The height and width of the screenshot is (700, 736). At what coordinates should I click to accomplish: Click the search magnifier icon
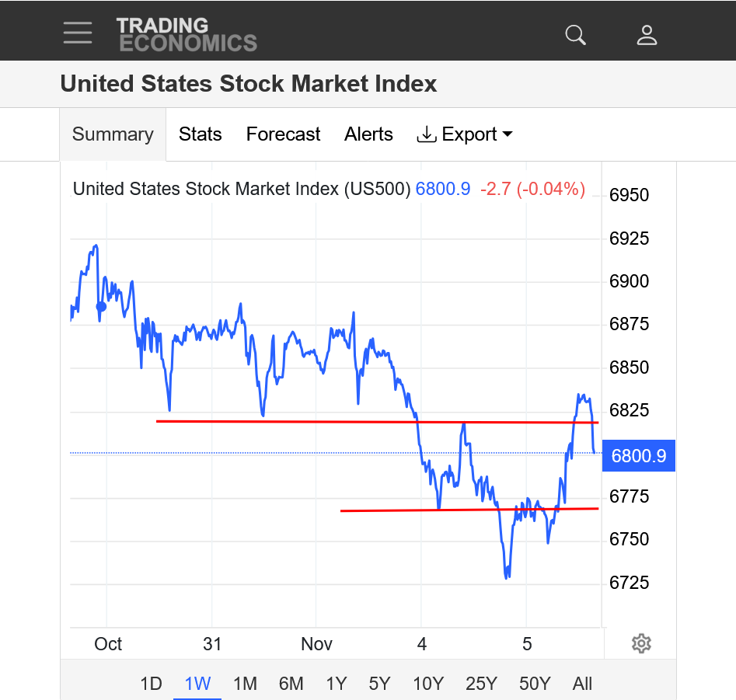coord(575,34)
